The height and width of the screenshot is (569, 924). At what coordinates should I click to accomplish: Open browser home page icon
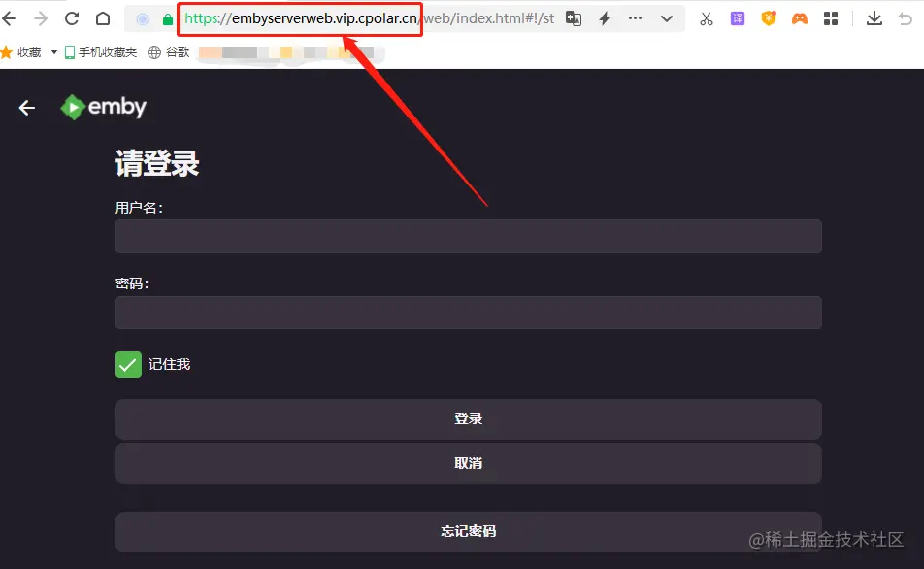coord(103,18)
